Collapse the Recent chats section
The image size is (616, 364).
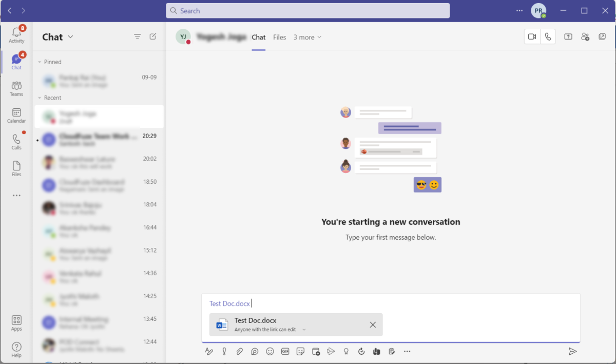40,98
